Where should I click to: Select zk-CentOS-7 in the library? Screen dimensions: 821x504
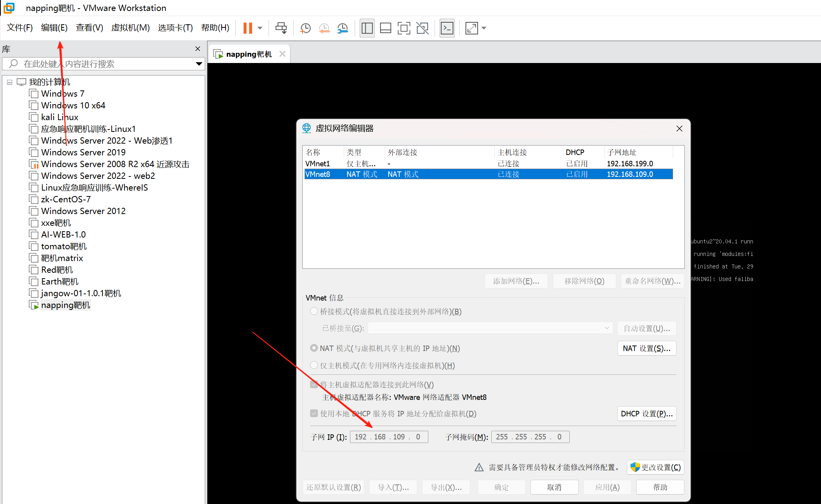click(66, 200)
